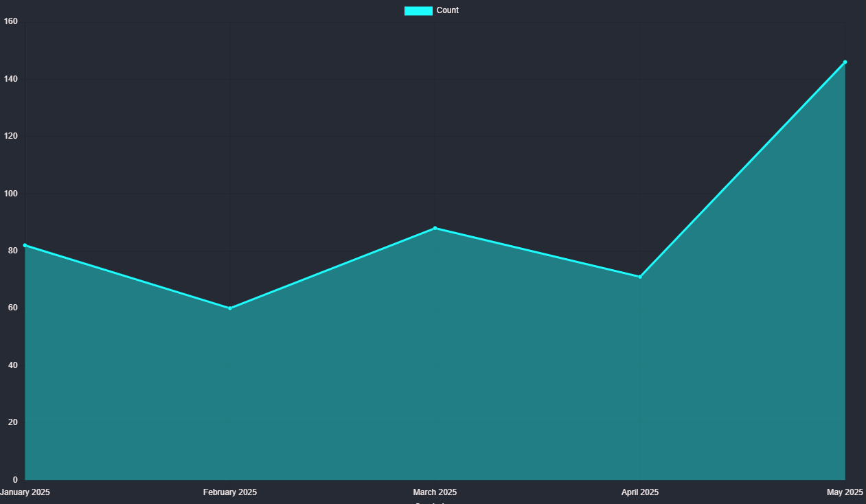The height and width of the screenshot is (504, 866).
Task: Click the March 2025 axis label
Action: coord(435,492)
